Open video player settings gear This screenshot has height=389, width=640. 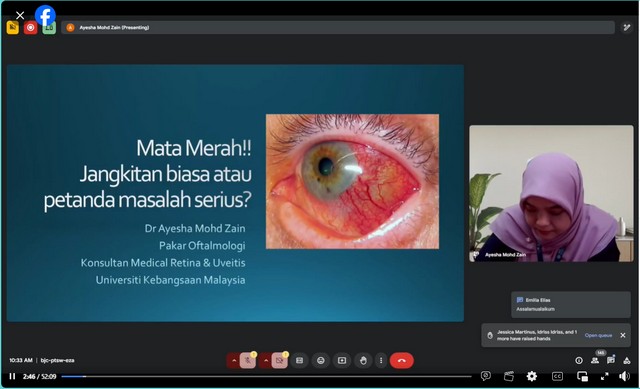532,376
